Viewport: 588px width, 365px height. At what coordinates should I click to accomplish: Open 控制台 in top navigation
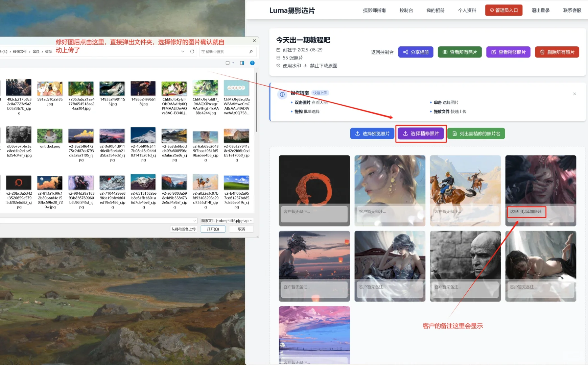click(406, 10)
